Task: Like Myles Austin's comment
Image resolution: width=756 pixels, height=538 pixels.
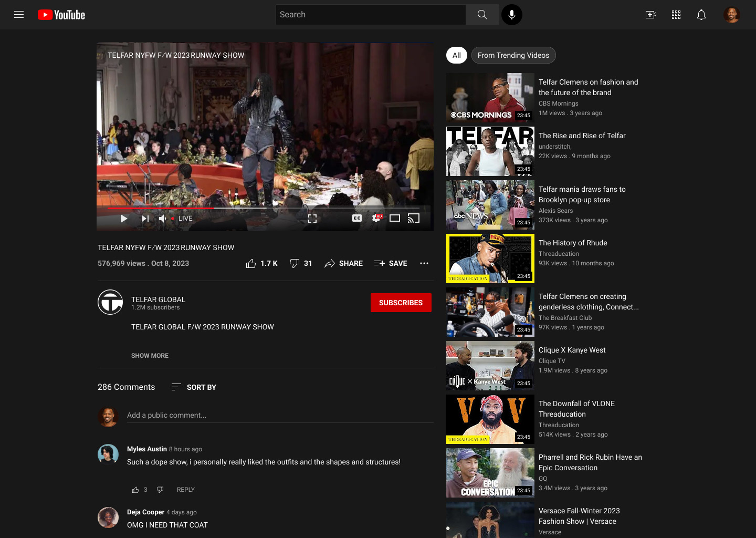Action: click(135, 490)
